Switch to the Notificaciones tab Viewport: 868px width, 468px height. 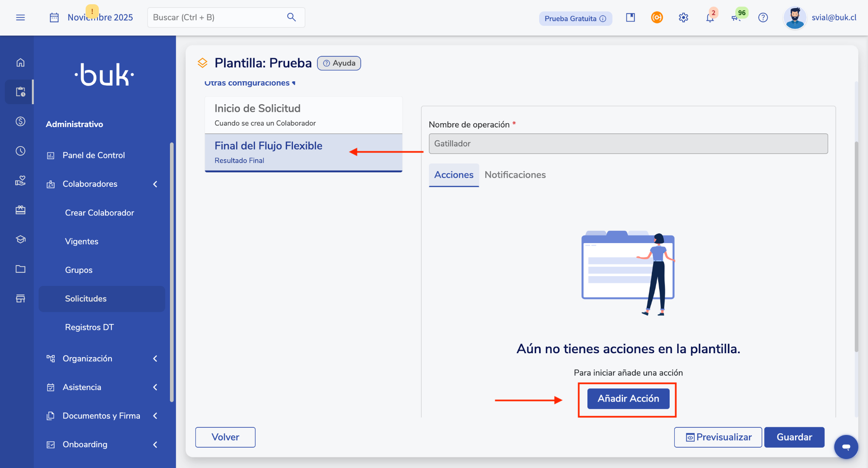point(515,175)
